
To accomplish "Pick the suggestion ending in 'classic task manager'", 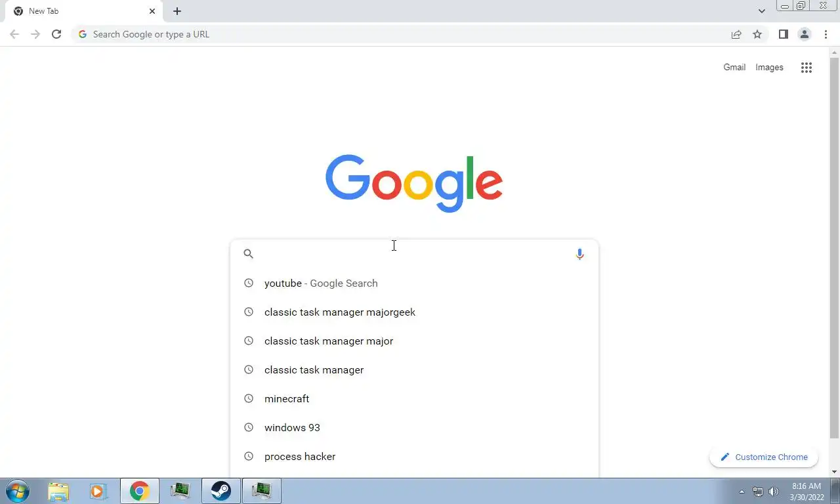I will pyautogui.click(x=414, y=369).
